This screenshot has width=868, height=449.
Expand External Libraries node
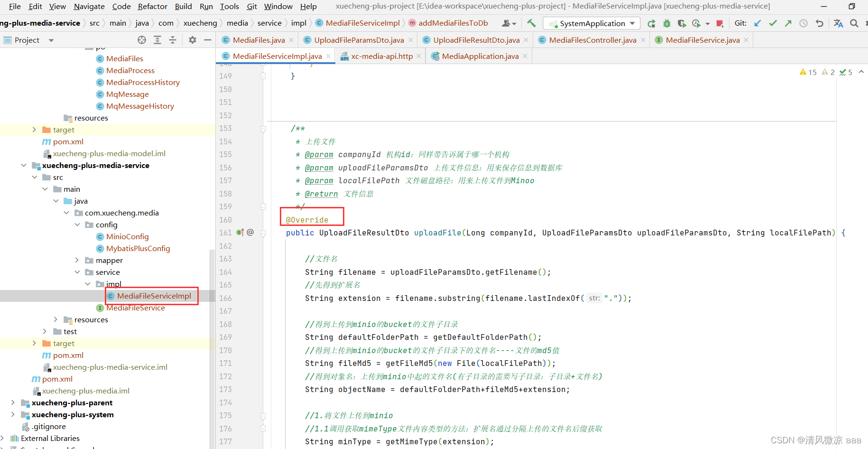pos(2,438)
